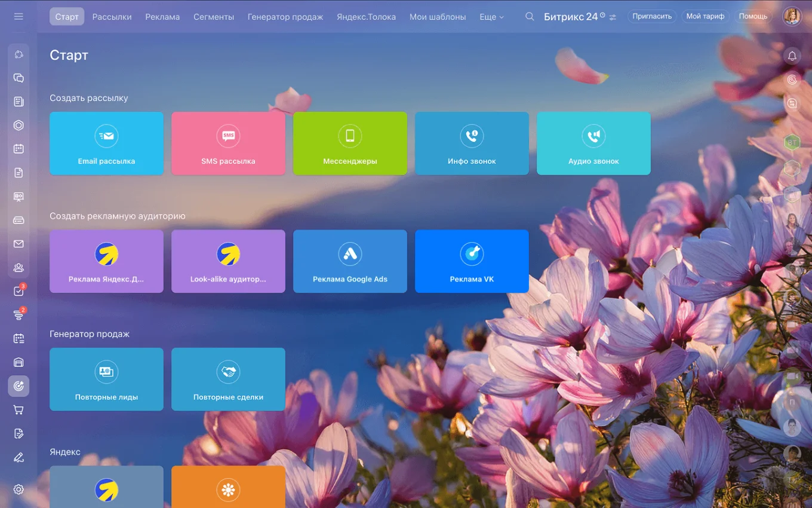This screenshot has width=812, height=508.
Task: Switch to the Рассылки tab
Action: tap(112, 17)
